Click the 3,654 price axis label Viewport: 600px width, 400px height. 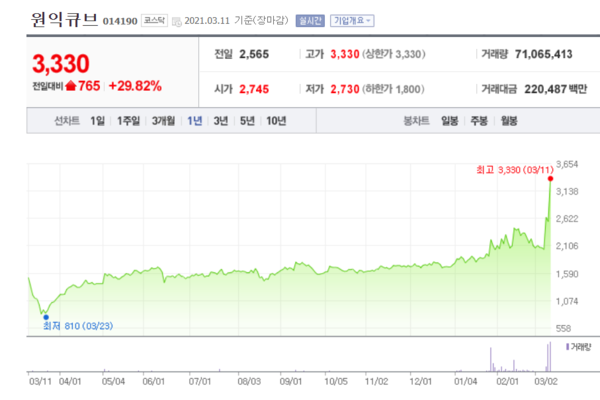(x=567, y=165)
